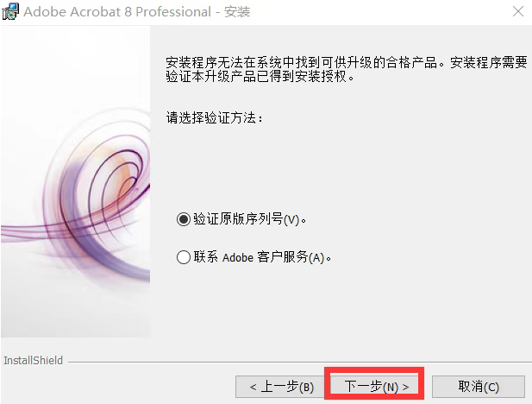Cancel setup using the 取消(C) button
The height and width of the screenshot is (404, 532).
click(479, 387)
